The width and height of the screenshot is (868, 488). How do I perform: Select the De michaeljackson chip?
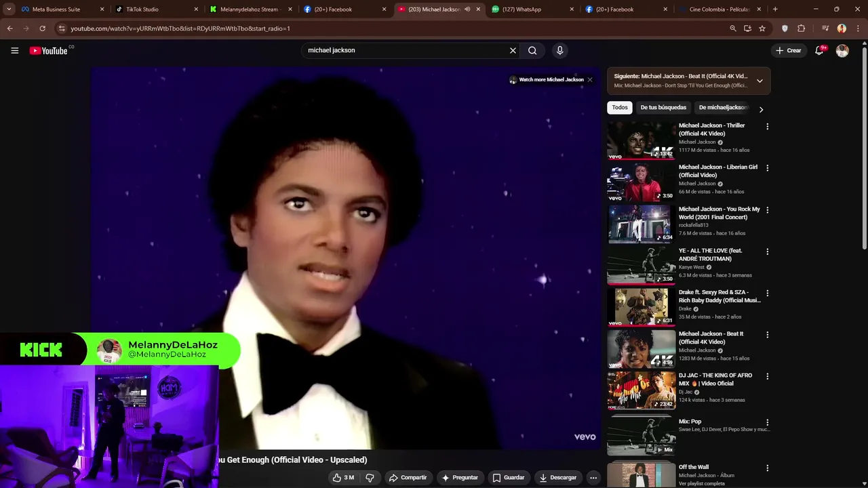pyautogui.click(x=723, y=107)
